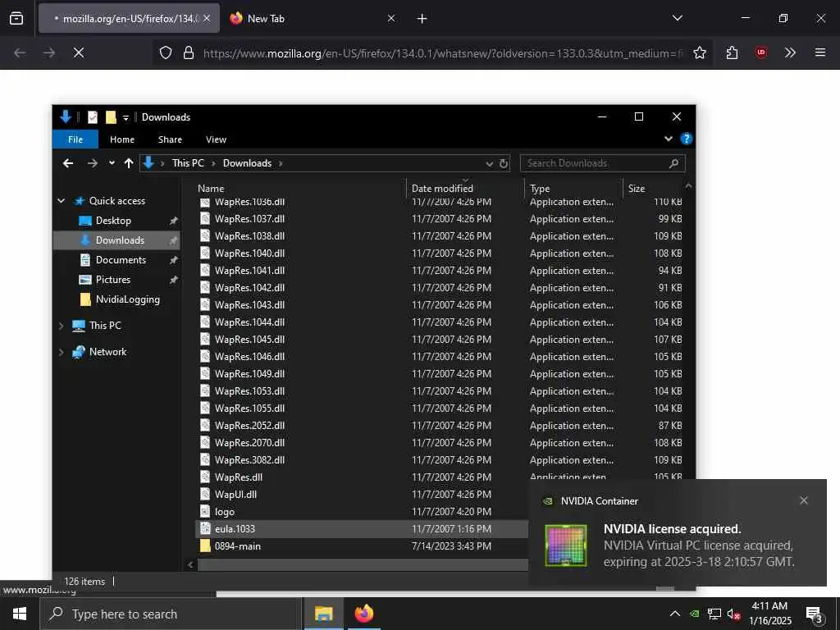Image resolution: width=840 pixels, height=630 pixels.
Task: Click the horizontal scrollbar in file list
Action: point(363,564)
